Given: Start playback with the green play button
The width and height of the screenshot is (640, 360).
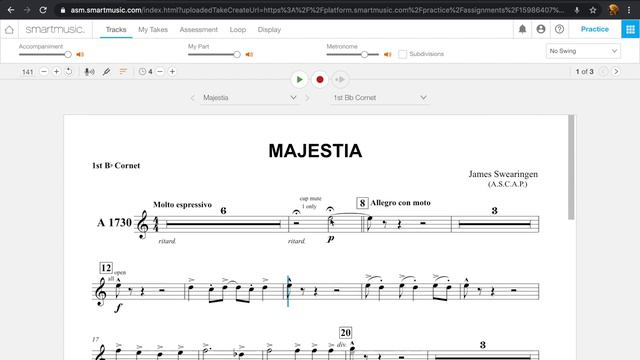Looking at the screenshot, I should click(299, 80).
